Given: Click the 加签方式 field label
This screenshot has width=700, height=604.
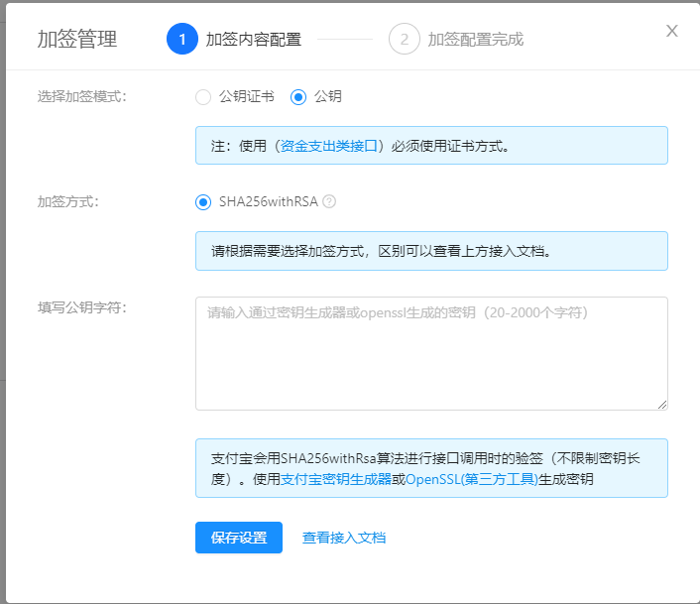Looking at the screenshot, I should 68,201.
